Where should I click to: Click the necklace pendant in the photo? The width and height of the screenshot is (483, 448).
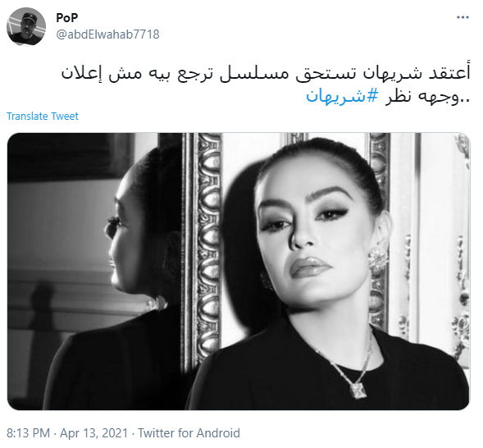[x=358, y=391]
